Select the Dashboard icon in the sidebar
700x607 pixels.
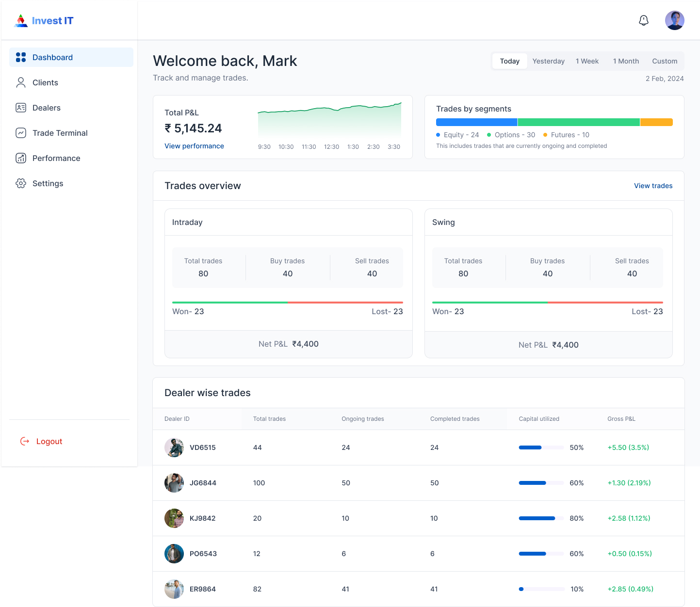tap(21, 57)
